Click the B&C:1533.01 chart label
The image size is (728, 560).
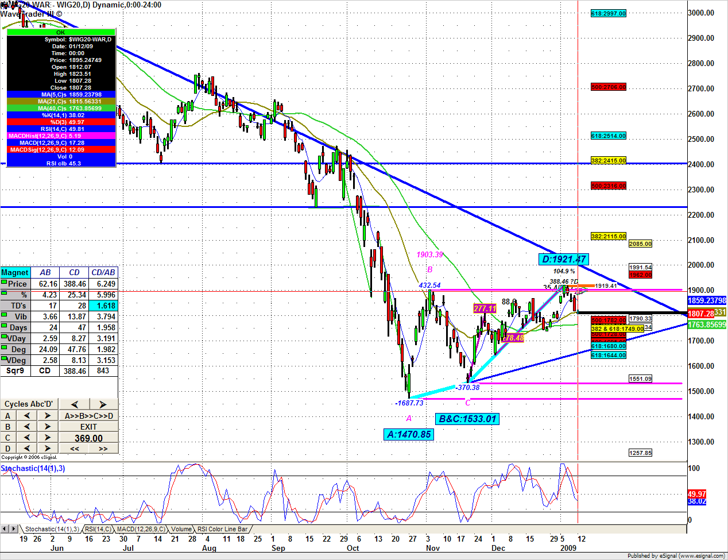tap(467, 419)
